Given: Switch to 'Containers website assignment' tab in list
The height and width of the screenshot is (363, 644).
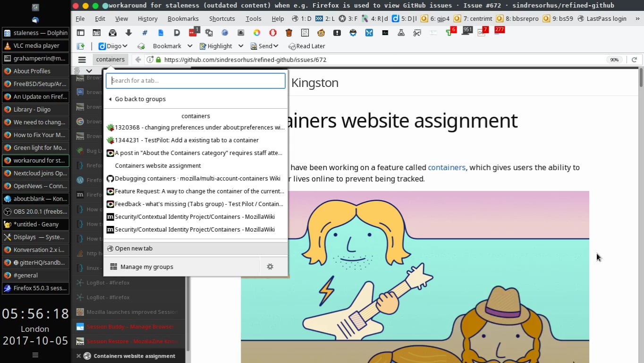Looking at the screenshot, I should click(195, 165).
